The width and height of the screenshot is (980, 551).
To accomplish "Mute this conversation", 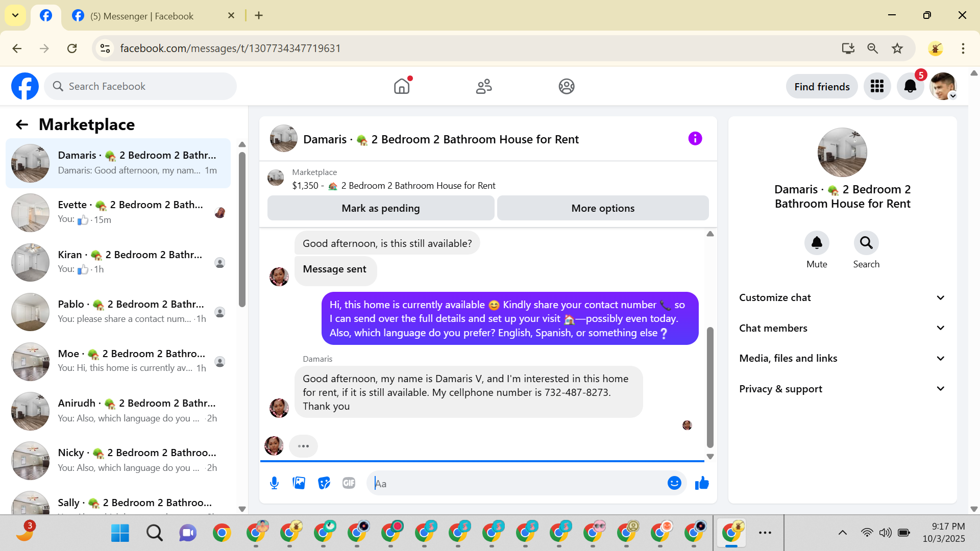I will pos(817,250).
